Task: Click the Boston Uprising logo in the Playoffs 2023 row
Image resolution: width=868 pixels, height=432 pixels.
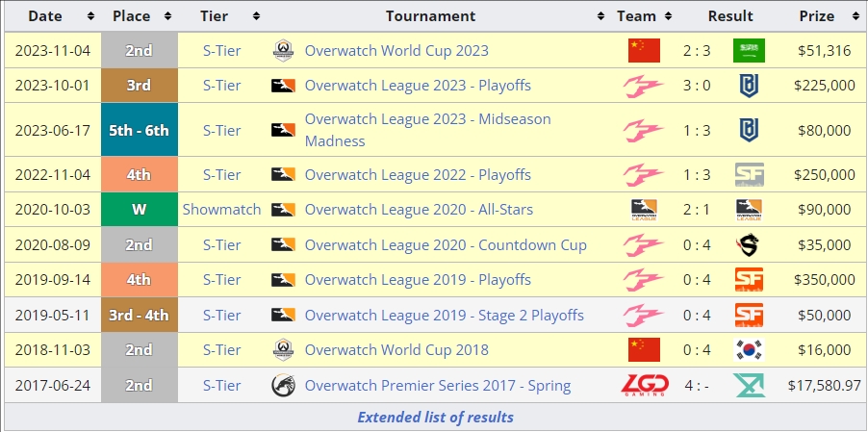Action: coord(749,86)
